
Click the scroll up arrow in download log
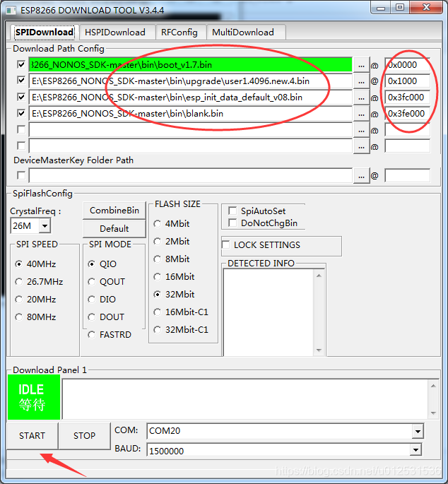coord(433,386)
